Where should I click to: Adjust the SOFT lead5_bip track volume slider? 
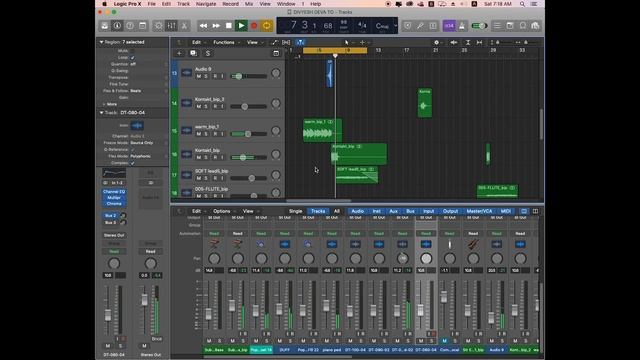tap(248, 178)
